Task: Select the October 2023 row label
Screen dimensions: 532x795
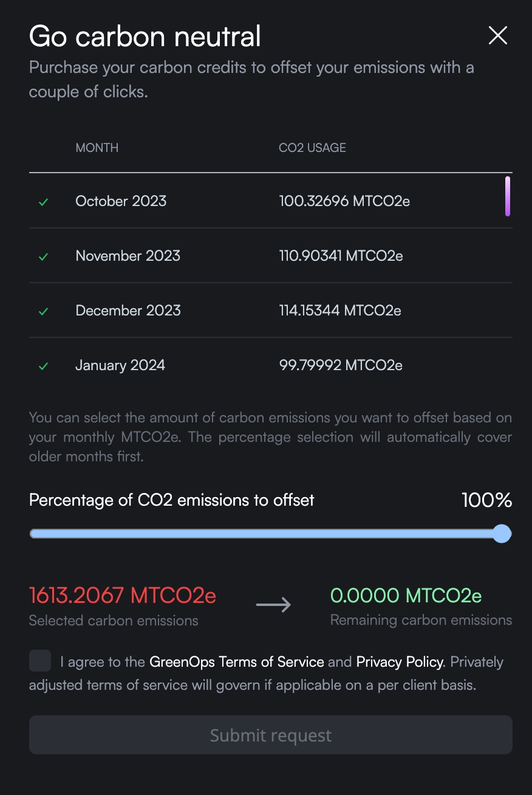Action: [x=121, y=201]
